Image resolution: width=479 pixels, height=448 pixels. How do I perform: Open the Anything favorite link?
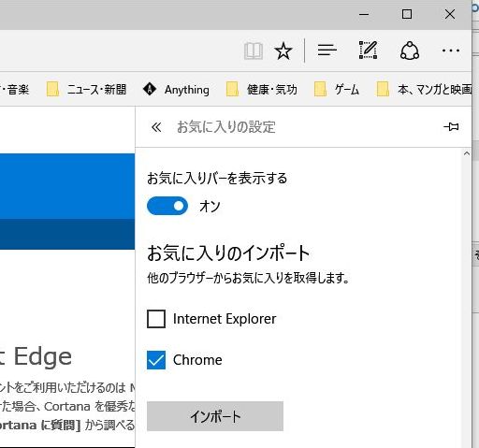click(x=176, y=90)
